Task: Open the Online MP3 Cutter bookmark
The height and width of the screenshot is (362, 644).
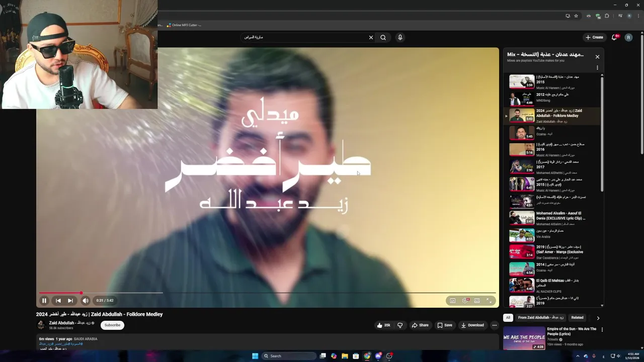Action: [184, 25]
